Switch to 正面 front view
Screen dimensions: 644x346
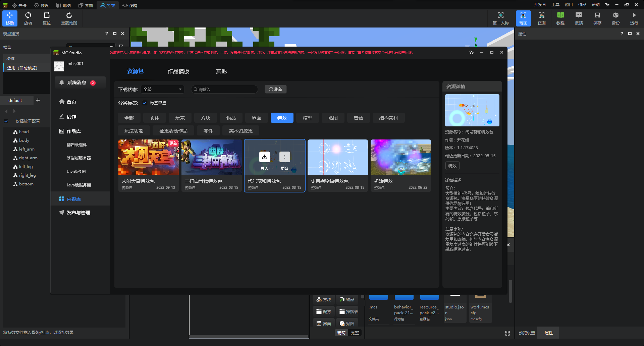(542, 18)
